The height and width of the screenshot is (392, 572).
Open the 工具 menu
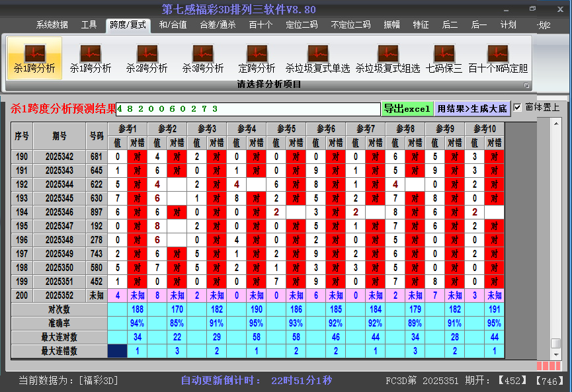pos(89,24)
